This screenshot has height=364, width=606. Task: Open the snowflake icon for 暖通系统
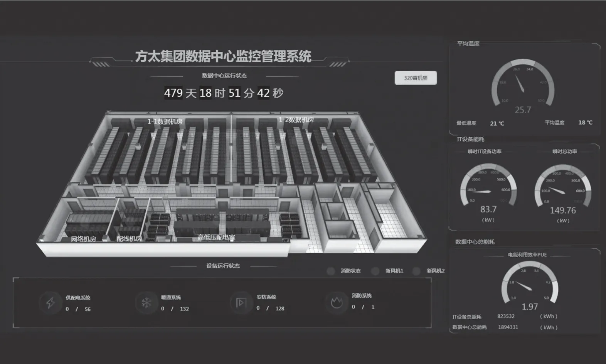[x=146, y=303]
